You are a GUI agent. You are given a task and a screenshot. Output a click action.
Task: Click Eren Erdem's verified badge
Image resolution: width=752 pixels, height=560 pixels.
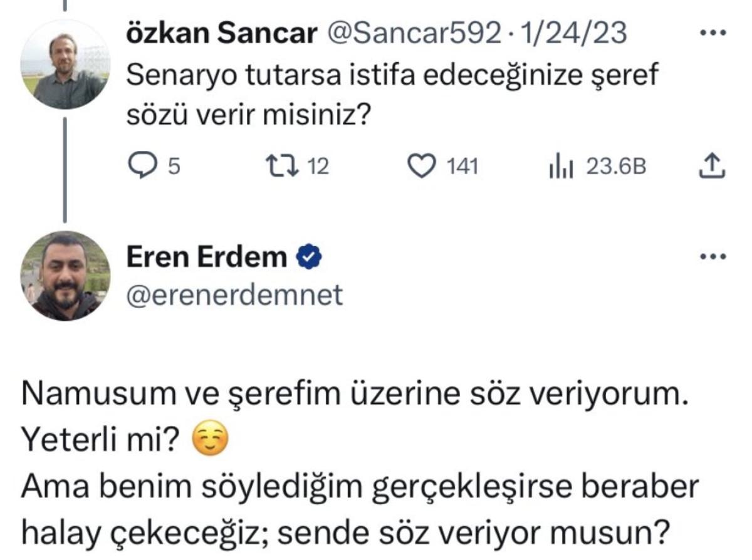(x=309, y=257)
